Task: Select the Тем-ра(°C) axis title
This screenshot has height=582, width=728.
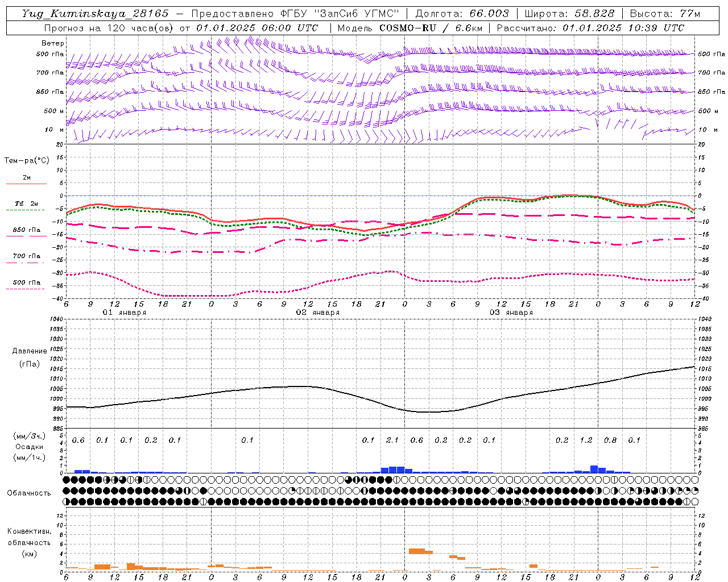Action: (27, 161)
